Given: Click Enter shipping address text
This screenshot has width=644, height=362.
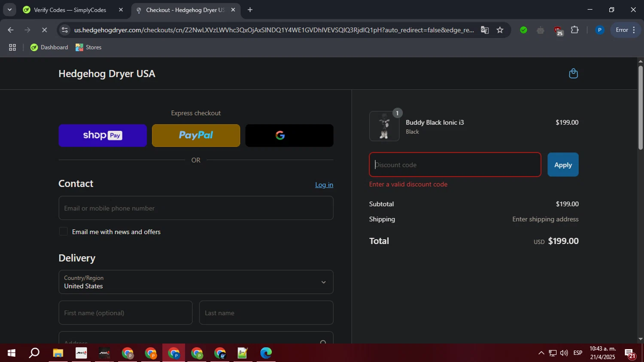Looking at the screenshot, I should [x=545, y=219].
